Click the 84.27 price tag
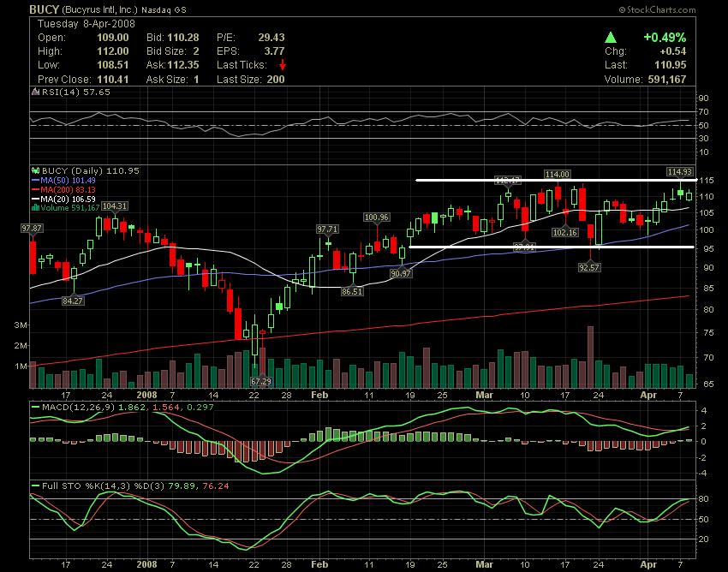Viewport: 728px width, 572px height. pos(73,301)
